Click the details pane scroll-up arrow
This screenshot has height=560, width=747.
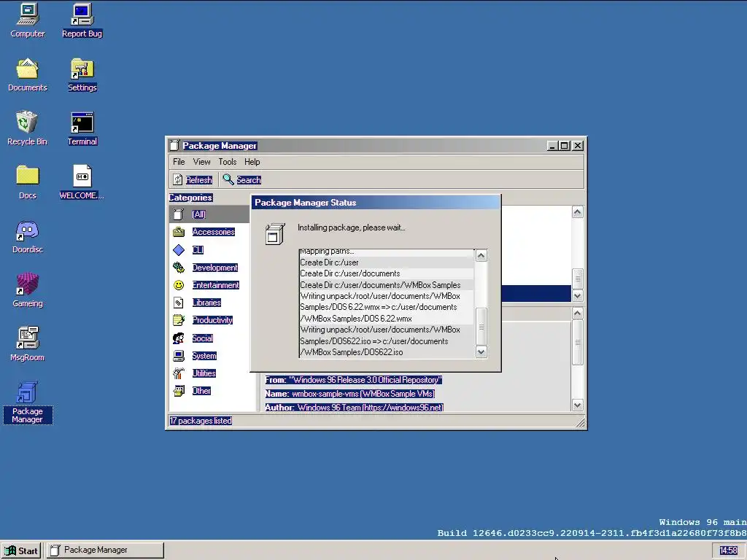tap(578, 313)
